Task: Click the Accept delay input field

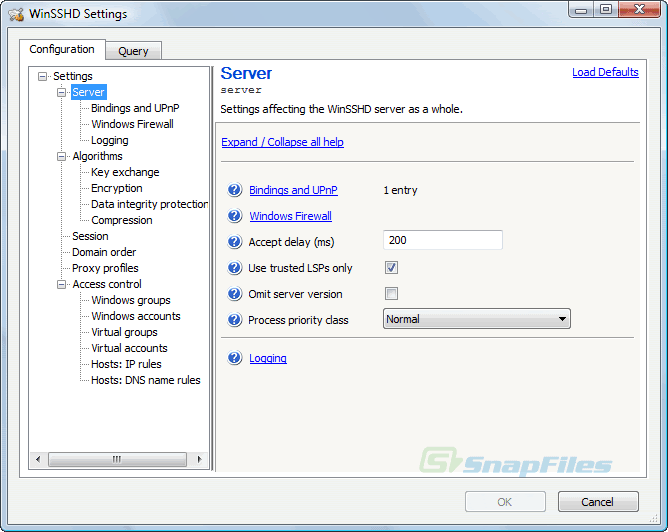Action: pyautogui.click(x=443, y=240)
